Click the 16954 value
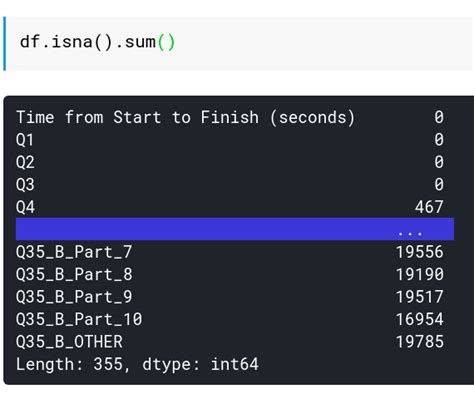Viewport: 474px width, 394px height. point(420,319)
